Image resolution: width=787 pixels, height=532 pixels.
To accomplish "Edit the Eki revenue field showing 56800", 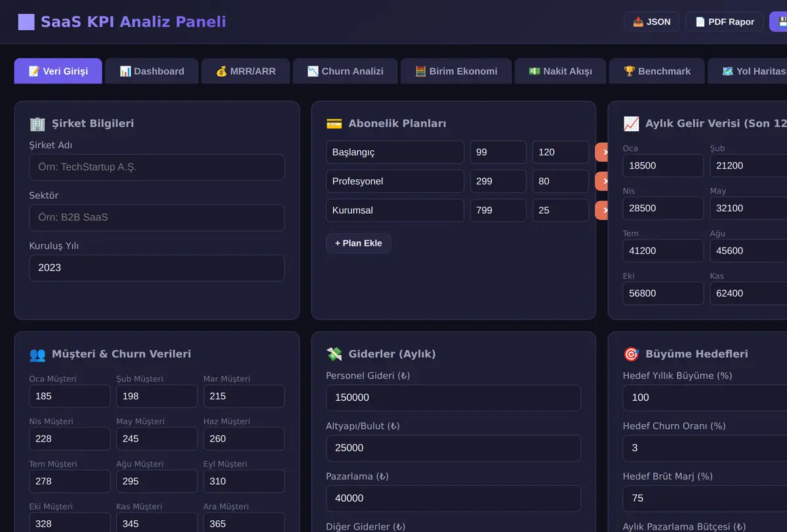I will click(663, 293).
